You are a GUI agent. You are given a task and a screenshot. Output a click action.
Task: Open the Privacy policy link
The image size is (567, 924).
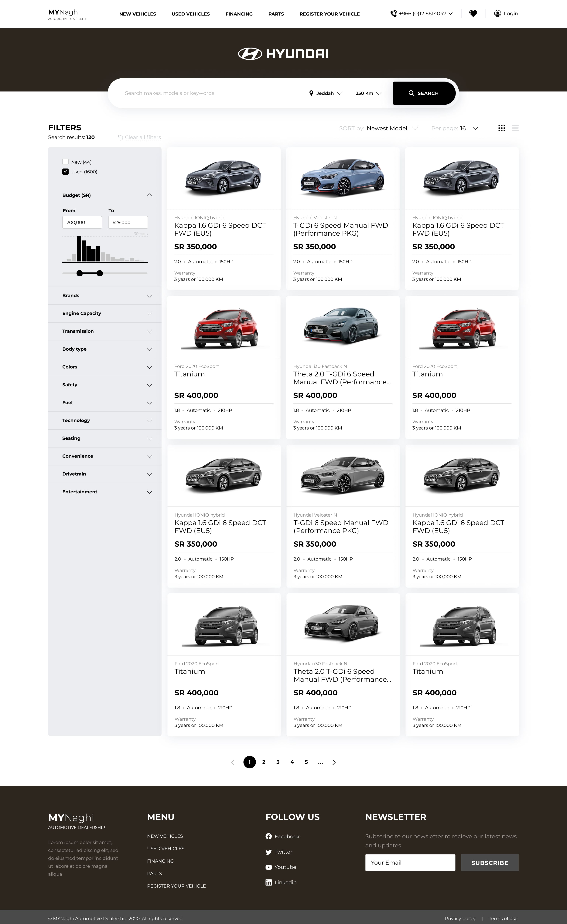[x=460, y=918]
